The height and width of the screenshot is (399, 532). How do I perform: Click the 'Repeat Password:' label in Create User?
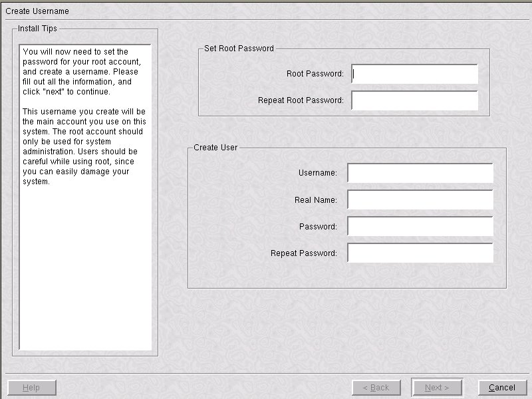(304, 253)
